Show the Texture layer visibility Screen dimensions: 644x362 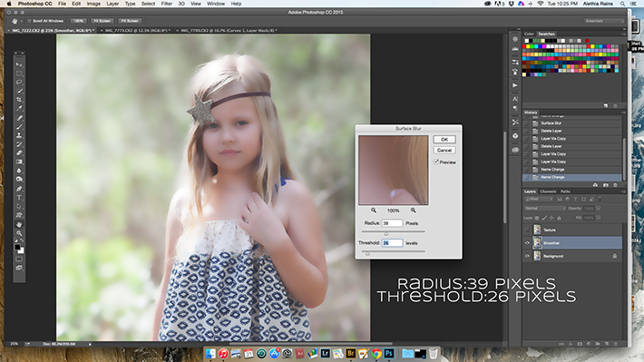point(527,230)
